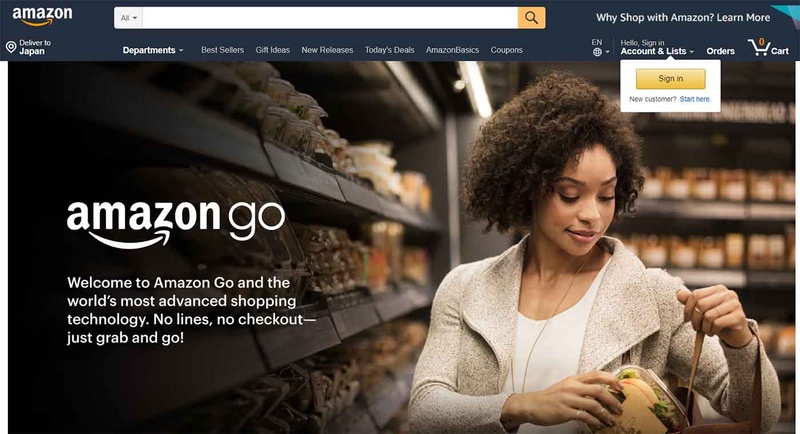This screenshot has height=434, width=800.
Task: Open Why Shop with Amazon Learn More
Action: tap(683, 17)
